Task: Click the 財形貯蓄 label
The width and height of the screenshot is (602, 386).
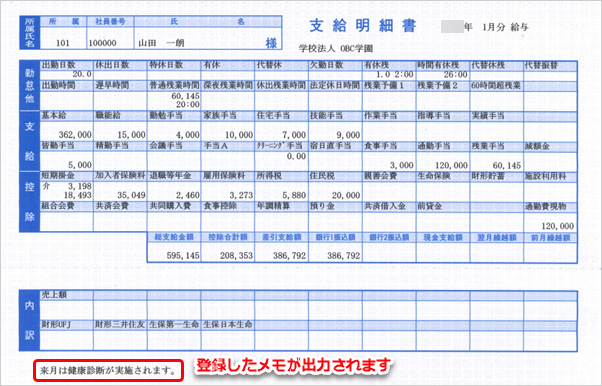Action: [x=488, y=176]
